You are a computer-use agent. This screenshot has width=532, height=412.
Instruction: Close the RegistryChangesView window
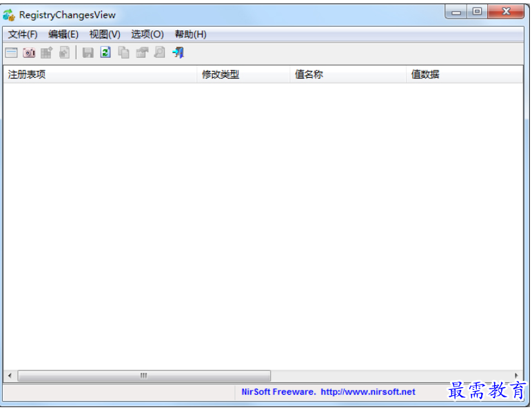[x=506, y=12]
